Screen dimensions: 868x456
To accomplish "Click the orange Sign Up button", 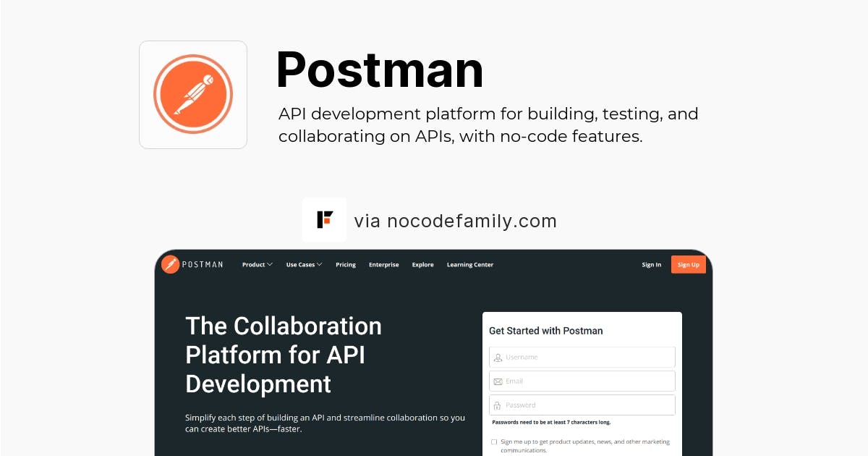I will pos(688,264).
